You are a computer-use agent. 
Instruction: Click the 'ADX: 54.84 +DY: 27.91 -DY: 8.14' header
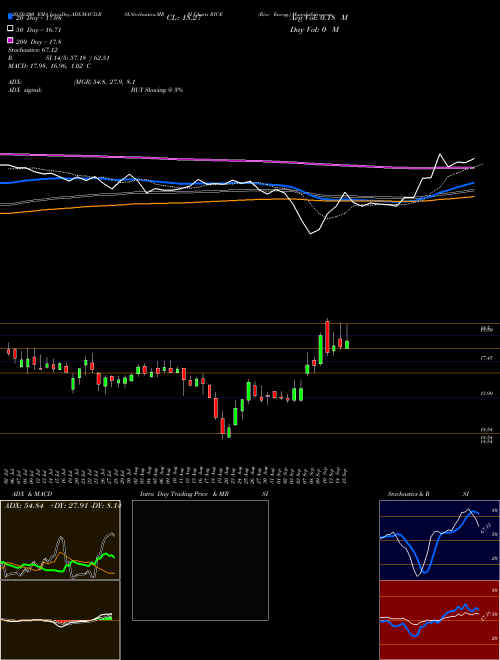pos(62,505)
